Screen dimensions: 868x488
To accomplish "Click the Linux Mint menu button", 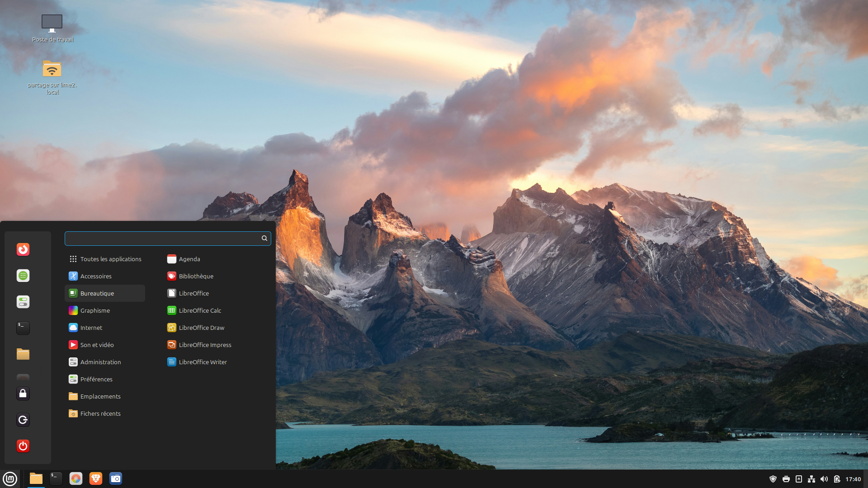I will [10, 479].
